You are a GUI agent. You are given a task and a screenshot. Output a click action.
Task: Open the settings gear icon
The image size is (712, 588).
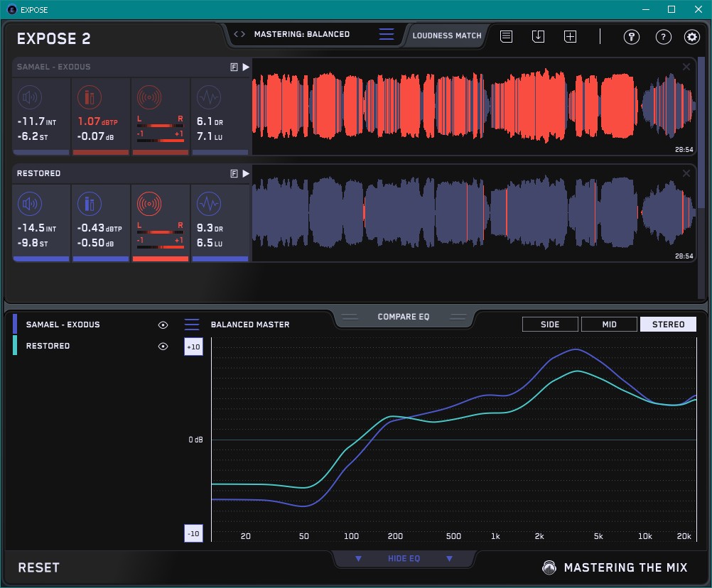click(x=691, y=37)
